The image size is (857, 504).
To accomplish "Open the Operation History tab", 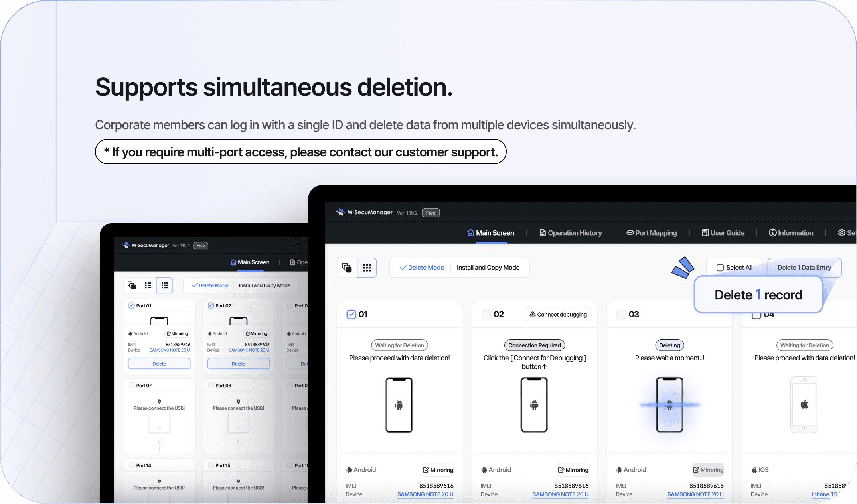I will 571,233.
